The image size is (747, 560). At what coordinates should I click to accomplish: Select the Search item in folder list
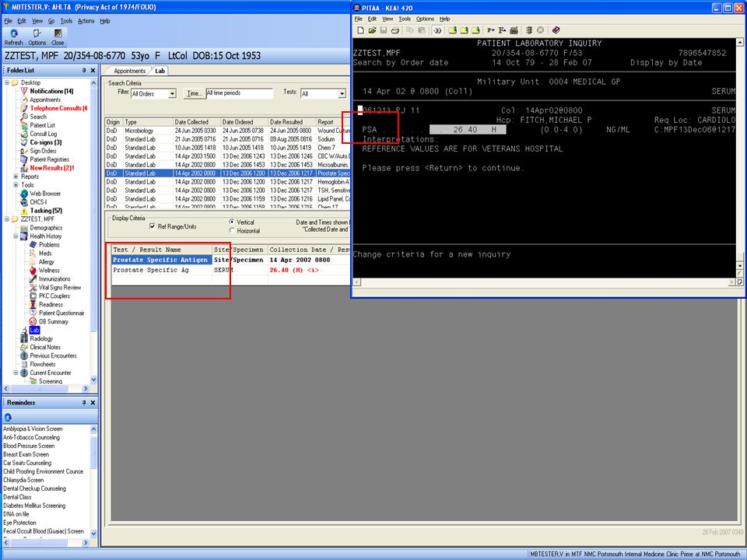pyautogui.click(x=38, y=117)
